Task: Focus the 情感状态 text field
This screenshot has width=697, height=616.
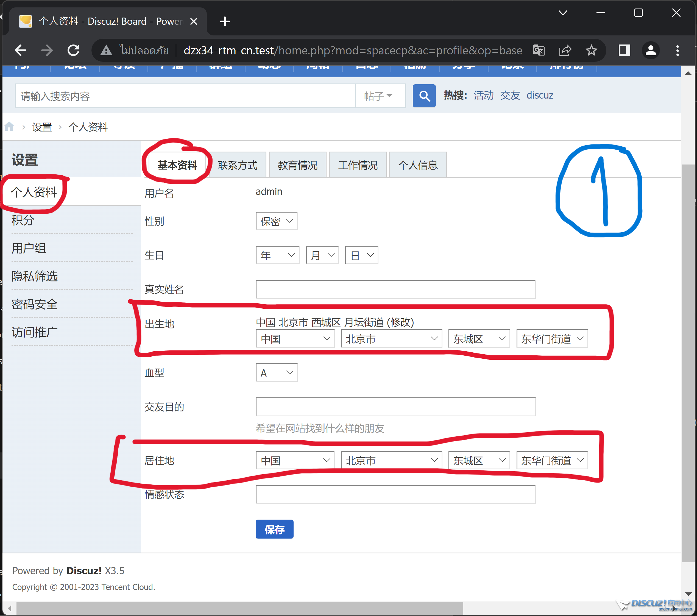Action: point(395,494)
